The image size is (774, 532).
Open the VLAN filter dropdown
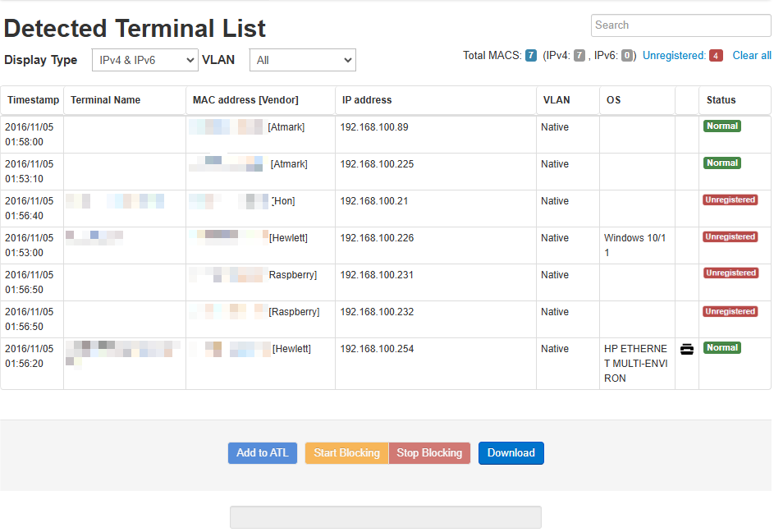(x=302, y=60)
